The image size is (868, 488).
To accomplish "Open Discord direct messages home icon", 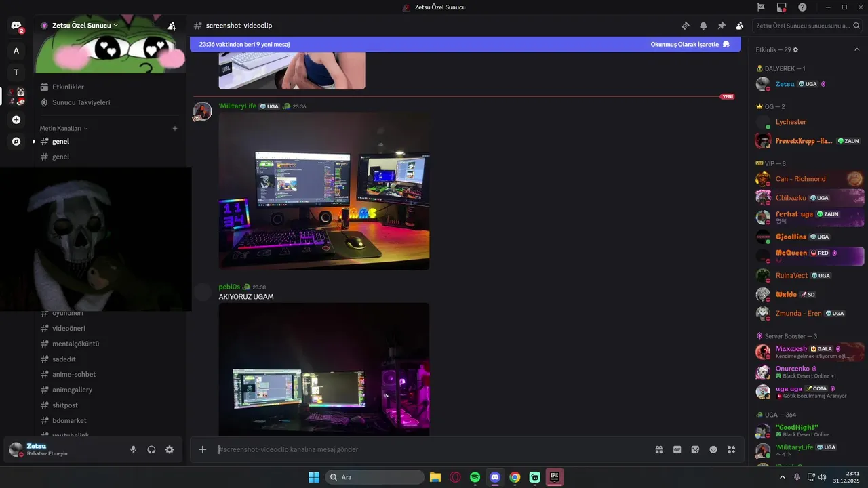I will (16, 26).
